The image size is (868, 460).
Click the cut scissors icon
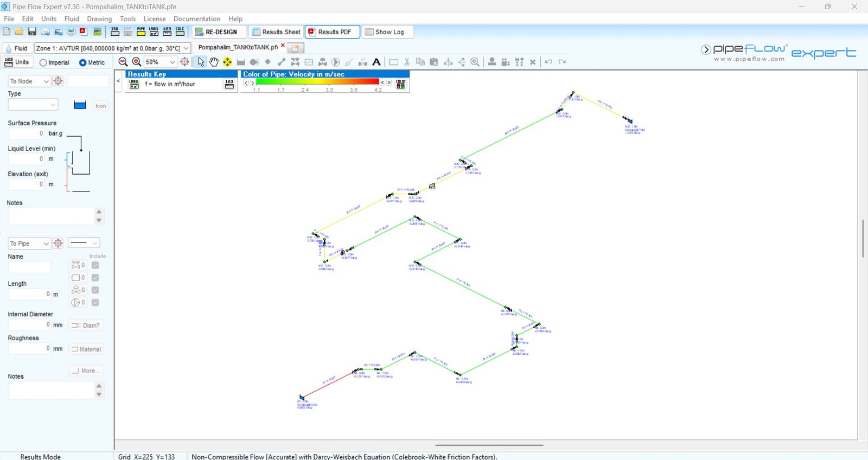[x=407, y=62]
